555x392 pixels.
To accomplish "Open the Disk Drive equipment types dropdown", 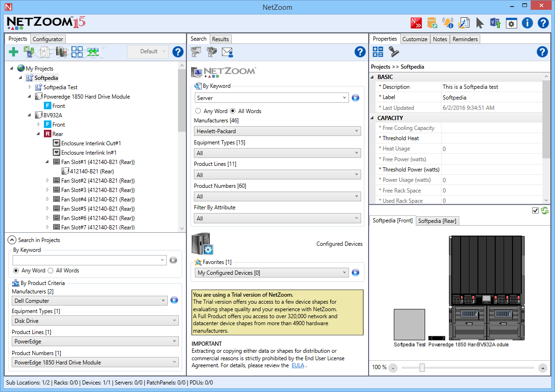I will pos(95,321).
